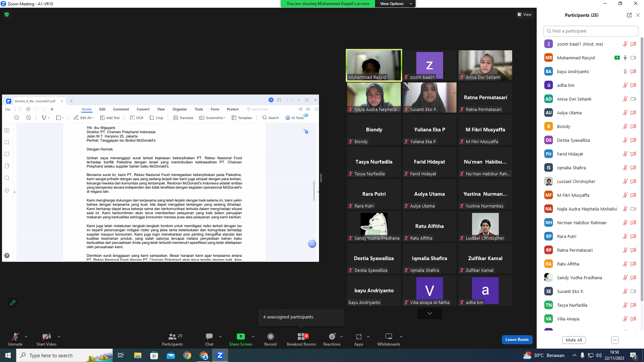The width and height of the screenshot is (644, 362).
Task: Unmute your microphone
Action: click(15, 339)
